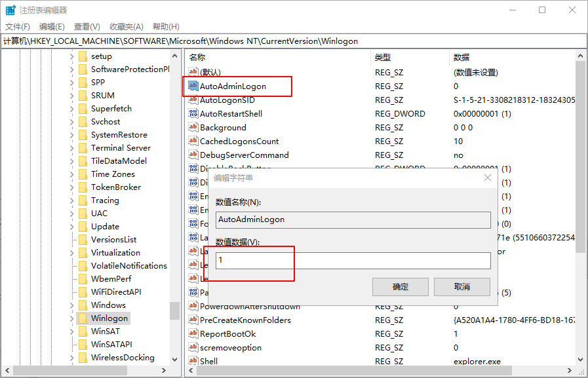Click the REG_DWORD icon beside AutoRestartShell

193,113
